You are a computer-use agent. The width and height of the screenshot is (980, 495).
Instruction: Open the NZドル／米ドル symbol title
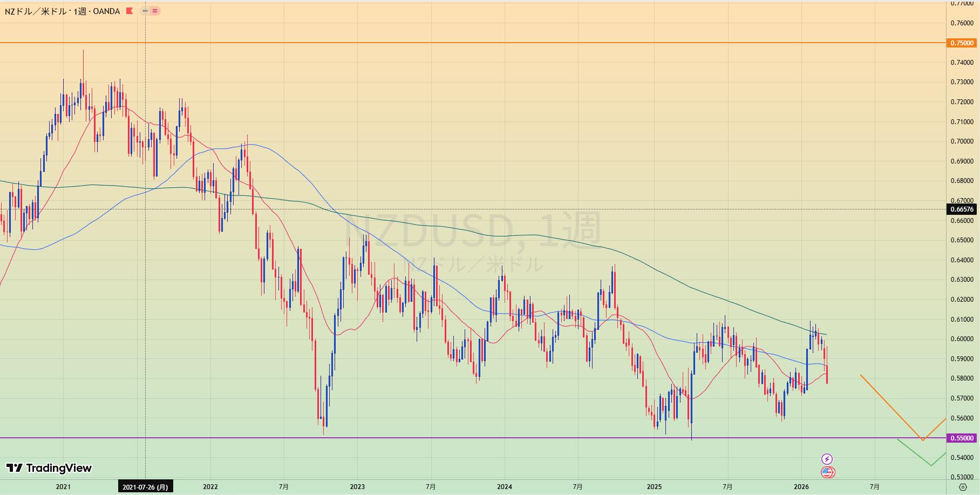(x=43, y=11)
